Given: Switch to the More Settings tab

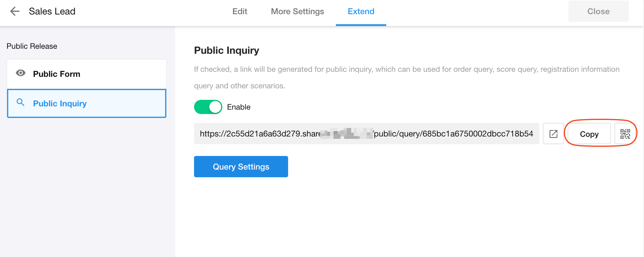Looking at the screenshot, I should tap(297, 12).
